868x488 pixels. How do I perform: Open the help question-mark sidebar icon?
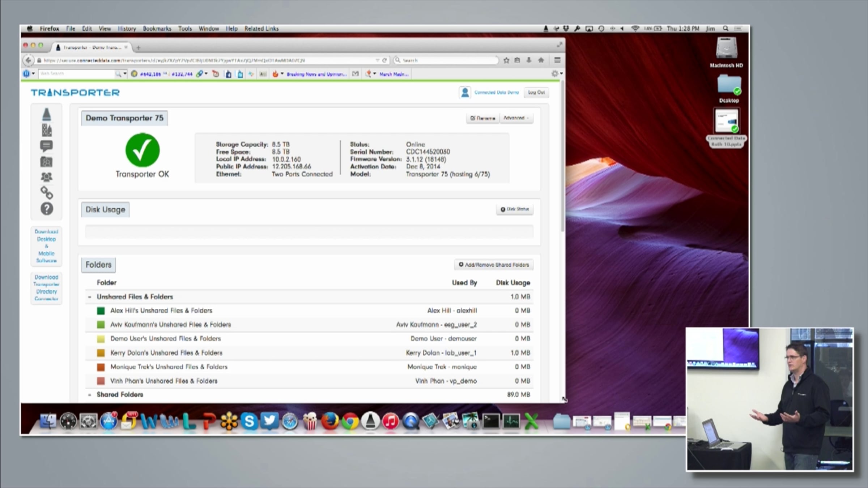[x=46, y=209]
